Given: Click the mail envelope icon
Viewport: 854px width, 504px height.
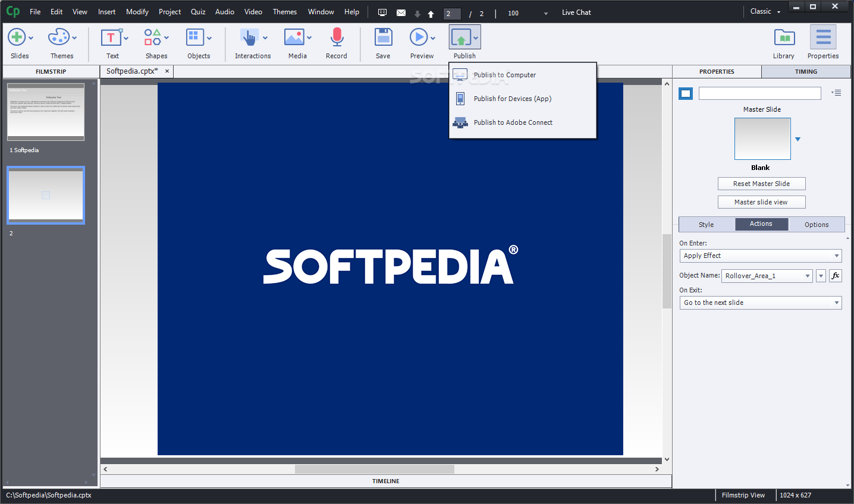Looking at the screenshot, I should 401,12.
